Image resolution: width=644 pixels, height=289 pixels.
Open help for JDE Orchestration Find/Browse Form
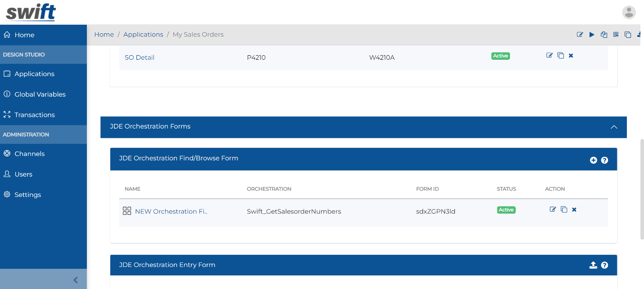pos(604,160)
